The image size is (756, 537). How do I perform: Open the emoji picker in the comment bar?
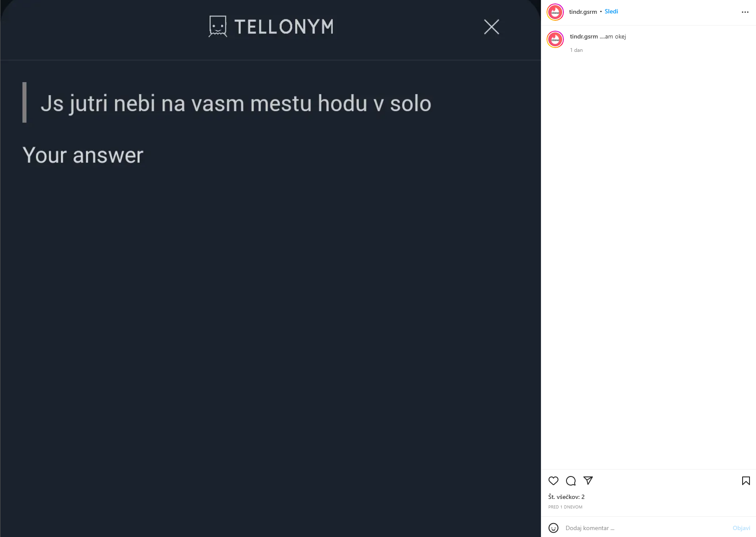554,528
